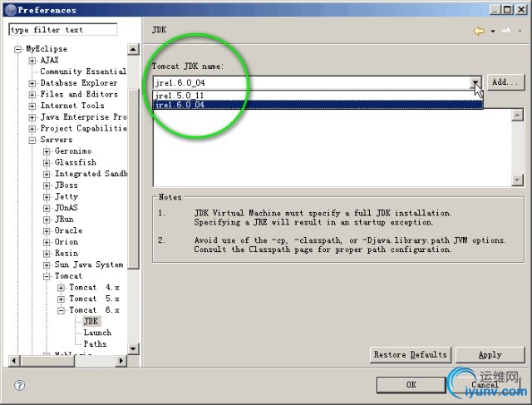
Task: Expand the Internet Tools node
Action: [x=32, y=106]
